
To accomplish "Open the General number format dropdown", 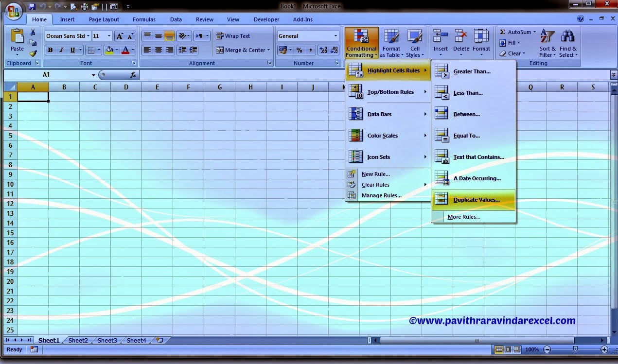I will pyautogui.click(x=335, y=36).
